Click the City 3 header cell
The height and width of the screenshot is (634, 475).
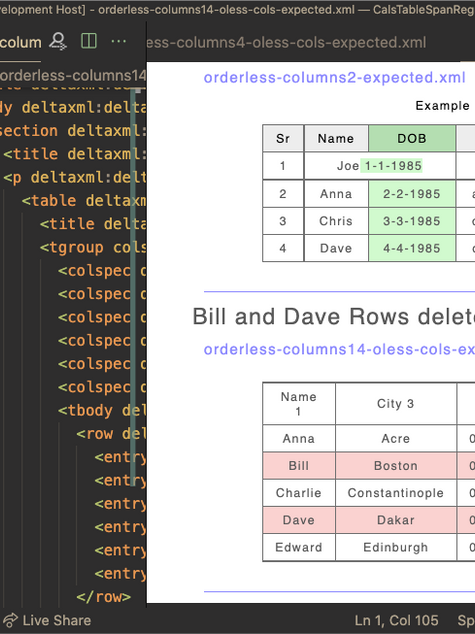pyautogui.click(x=396, y=404)
